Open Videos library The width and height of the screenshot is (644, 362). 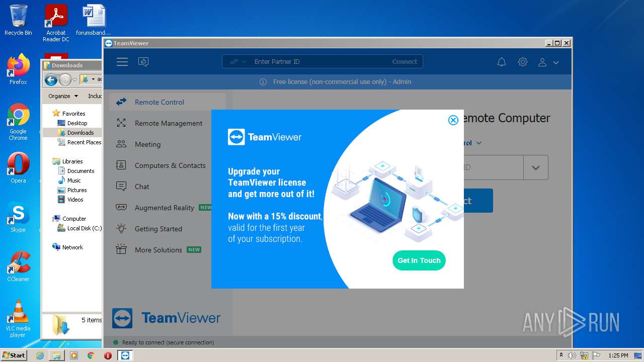coord(75,200)
